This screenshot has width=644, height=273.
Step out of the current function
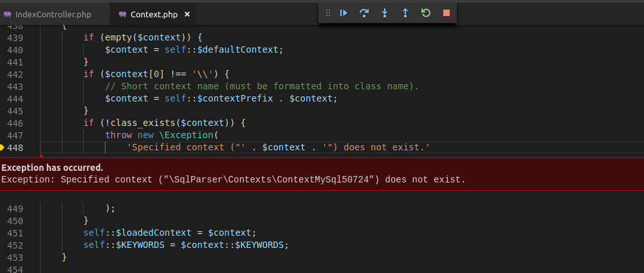click(405, 13)
